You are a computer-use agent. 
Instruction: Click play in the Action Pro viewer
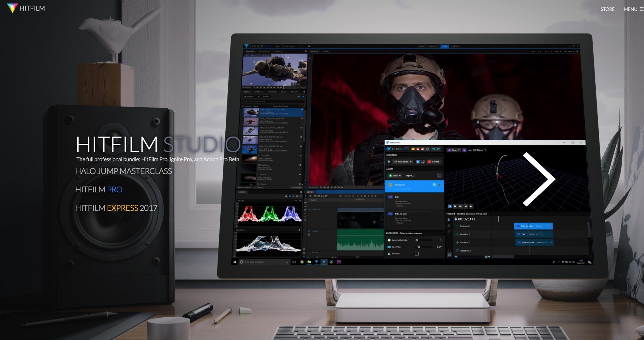(x=471, y=206)
